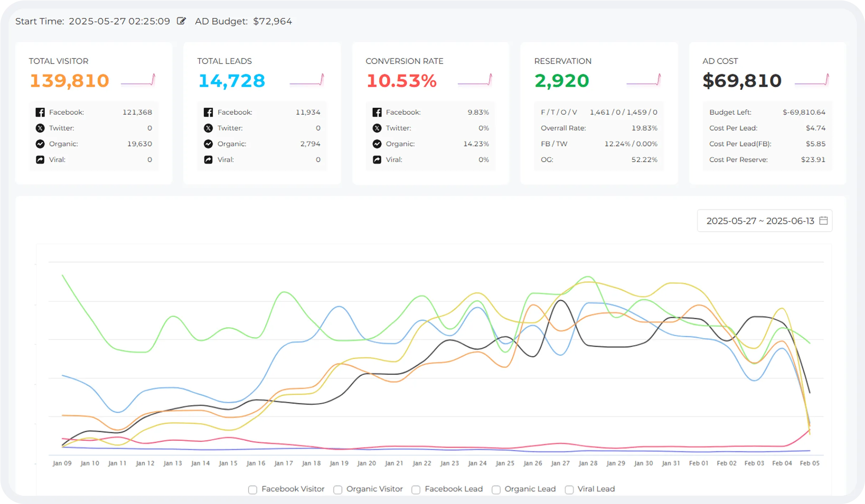Viewport: 865px width, 504px height.
Task: Click the Facebook icon in Total Visitor card
Action: [40, 112]
